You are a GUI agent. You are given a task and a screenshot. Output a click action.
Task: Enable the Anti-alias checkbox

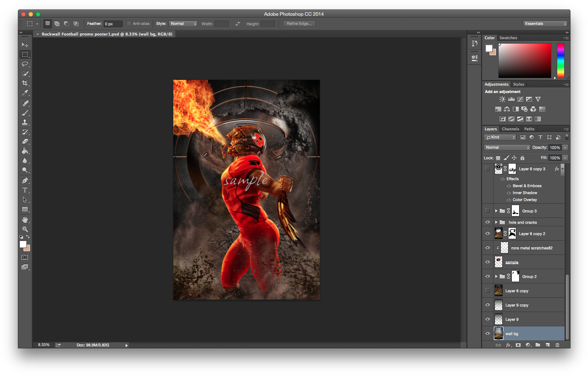coord(129,23)
